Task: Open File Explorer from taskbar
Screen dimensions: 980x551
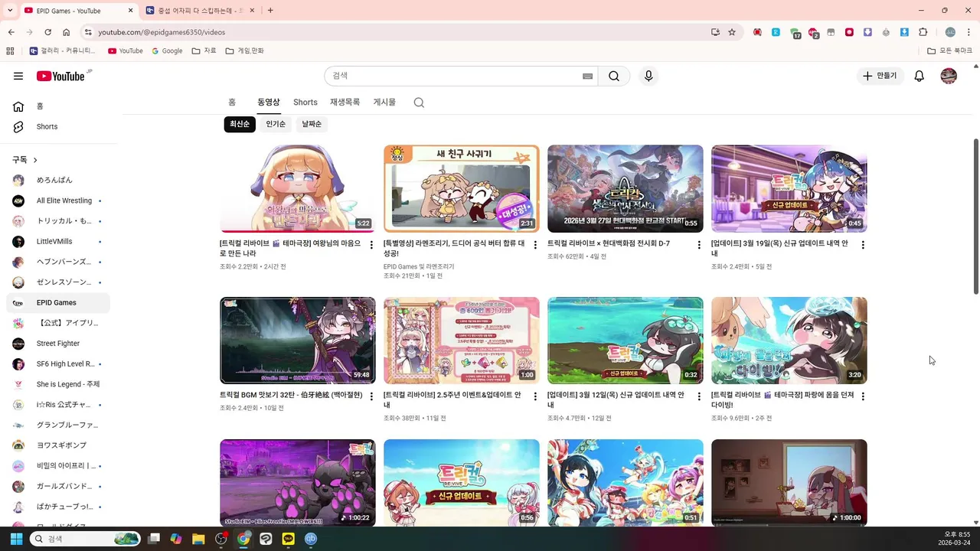Action: (198, 539)
